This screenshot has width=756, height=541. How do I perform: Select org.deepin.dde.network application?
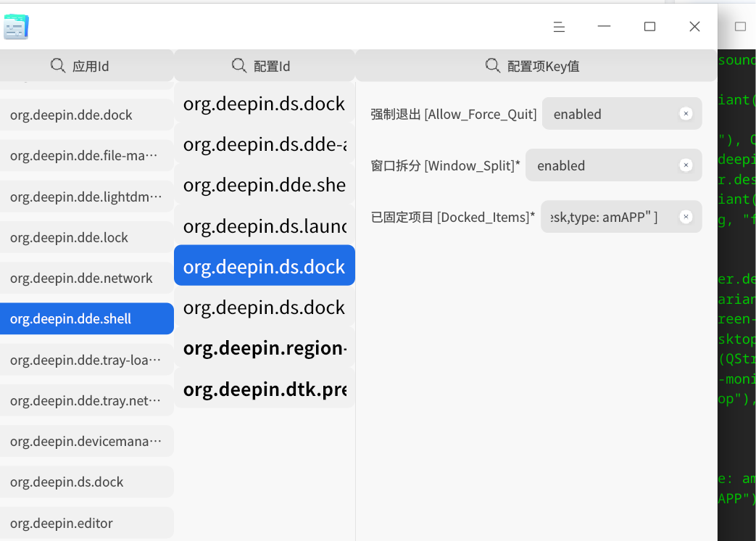[87, 278]
